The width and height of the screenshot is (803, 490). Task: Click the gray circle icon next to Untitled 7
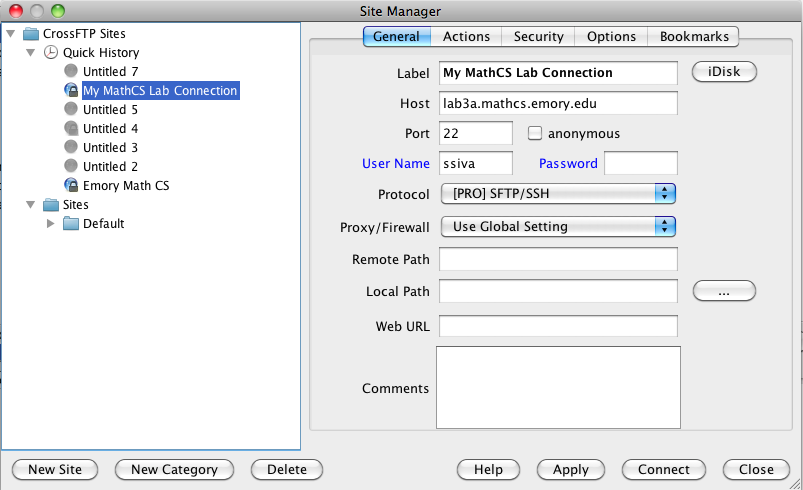point(71,71)
